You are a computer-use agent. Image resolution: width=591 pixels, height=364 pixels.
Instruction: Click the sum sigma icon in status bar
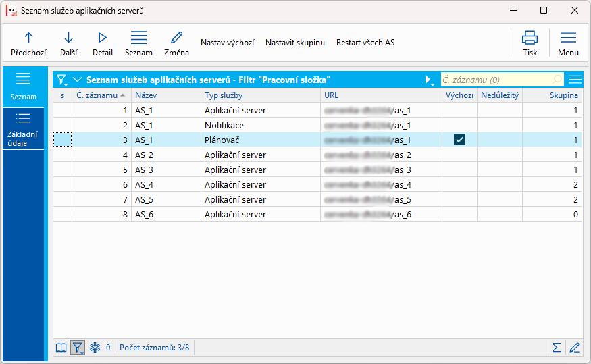[557, 347]
